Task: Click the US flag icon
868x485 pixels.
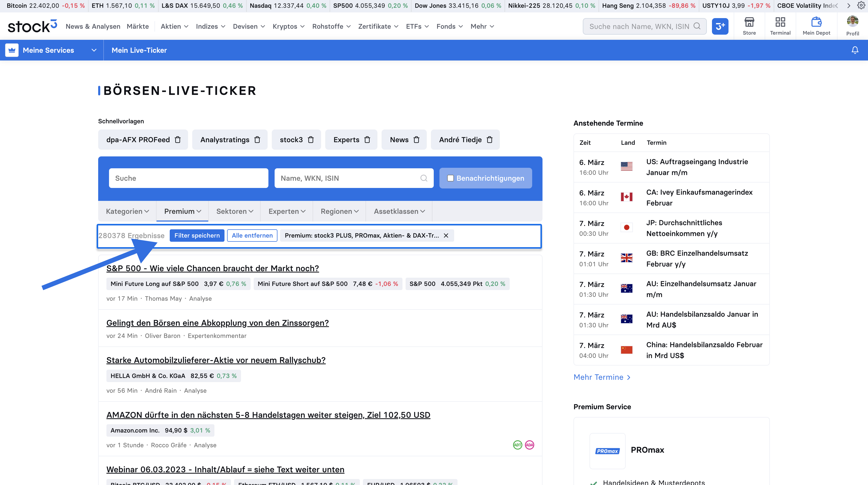Action: click(x=626, y=166)
